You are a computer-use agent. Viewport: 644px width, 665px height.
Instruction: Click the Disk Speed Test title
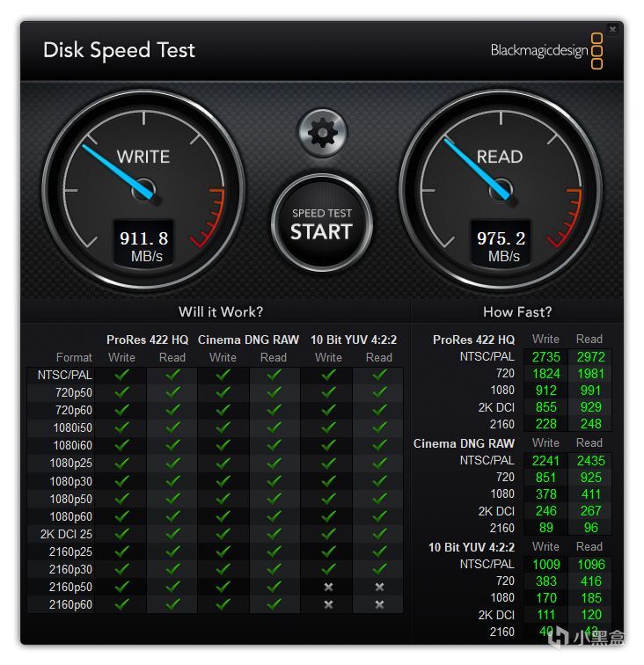[x=119, y=50]
